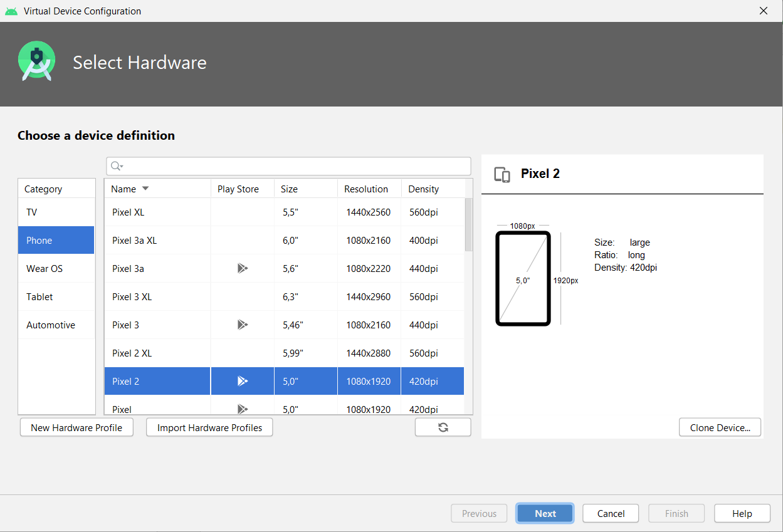Click the Android Studio logo in header
Viewport: 783px width, 532px height.
[37, 61]
